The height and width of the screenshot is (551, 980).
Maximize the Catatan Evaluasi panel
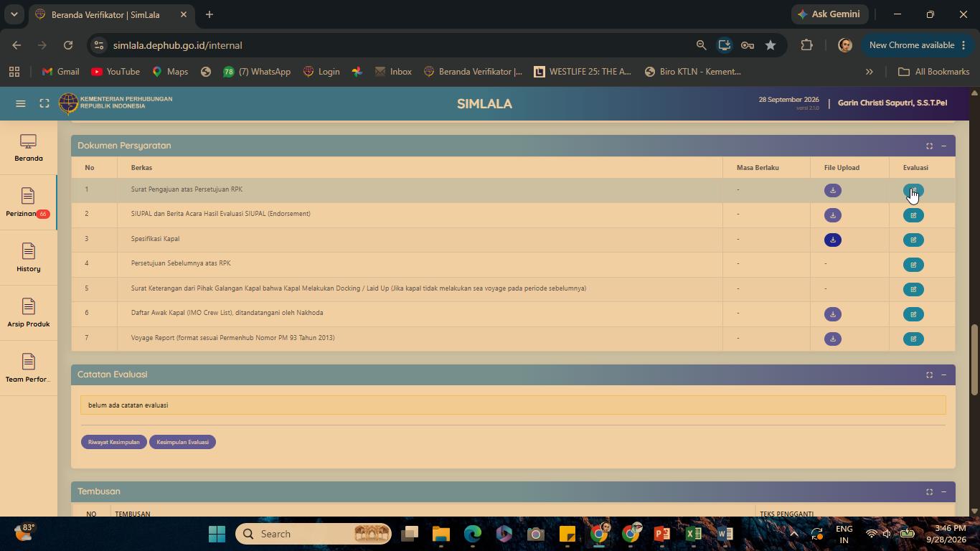click(929, 375)
